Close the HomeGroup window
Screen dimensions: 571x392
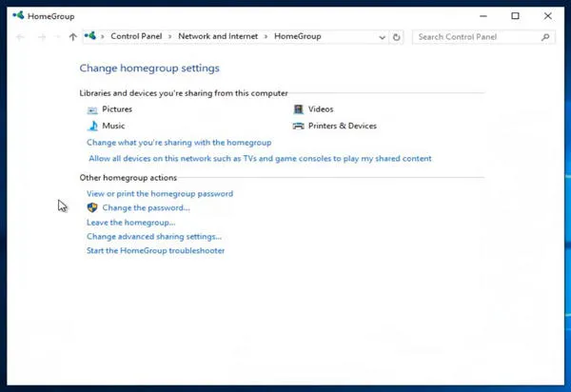pyautogui.click(x=548, y=16)
